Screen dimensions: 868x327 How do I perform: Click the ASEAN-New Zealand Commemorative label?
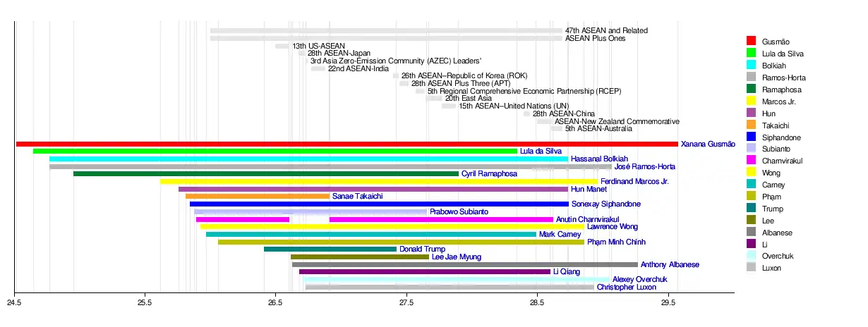(617, 121)
